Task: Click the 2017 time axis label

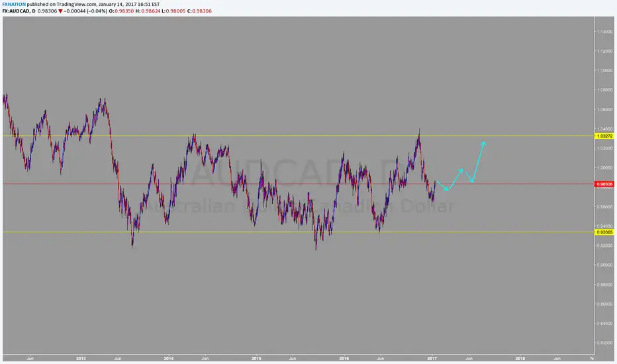Action: (432, 359)
